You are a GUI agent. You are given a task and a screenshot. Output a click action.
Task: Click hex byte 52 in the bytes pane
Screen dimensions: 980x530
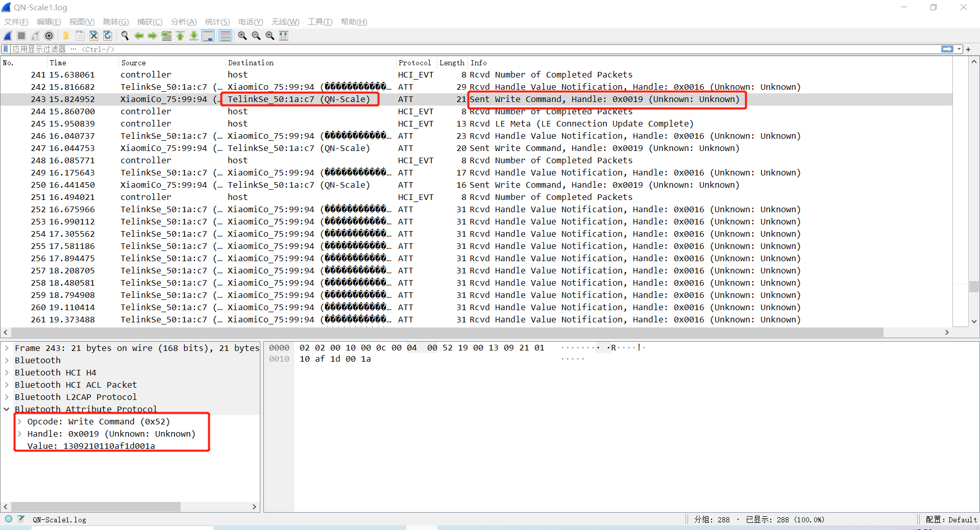(447, 348)
